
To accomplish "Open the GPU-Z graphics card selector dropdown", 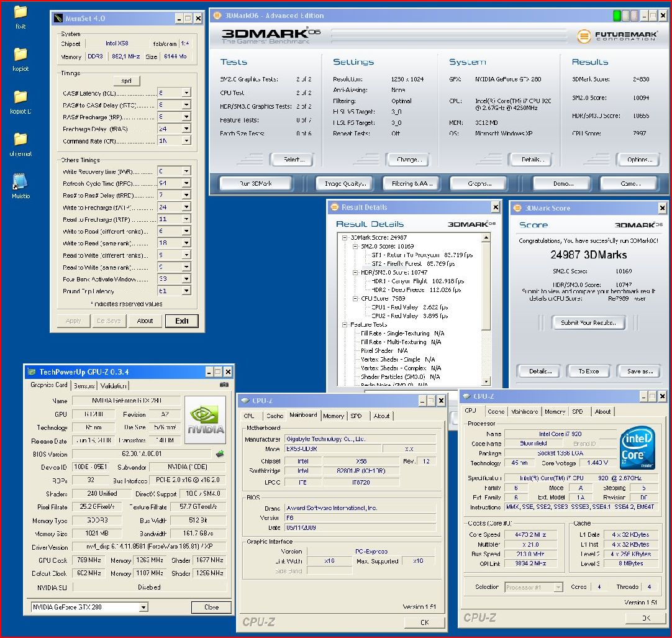I will click(x=143, y=607).
